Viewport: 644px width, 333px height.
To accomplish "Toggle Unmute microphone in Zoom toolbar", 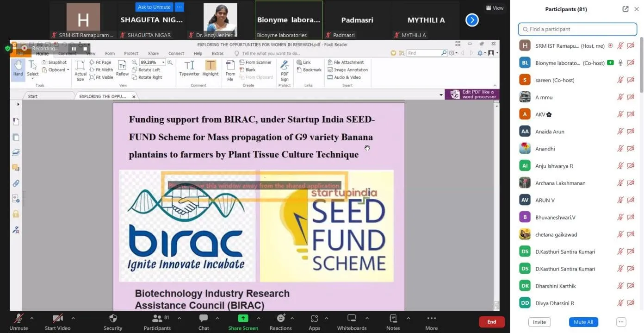I will tap(19, 322).
